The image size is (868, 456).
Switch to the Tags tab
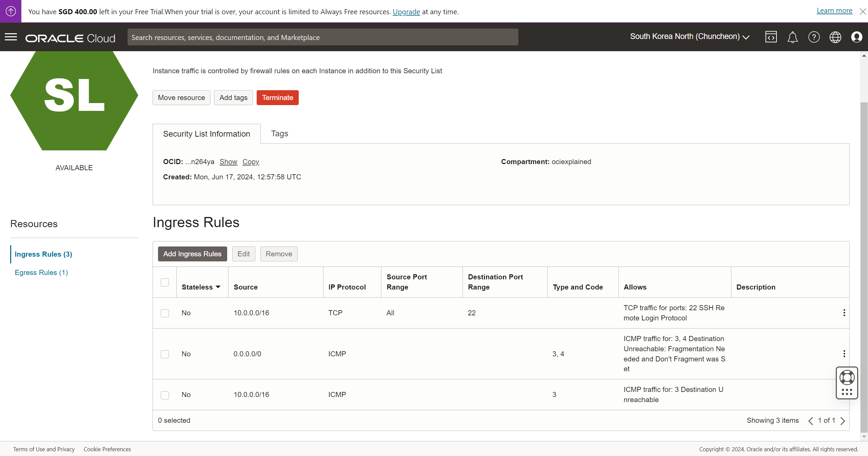[279, 134]
